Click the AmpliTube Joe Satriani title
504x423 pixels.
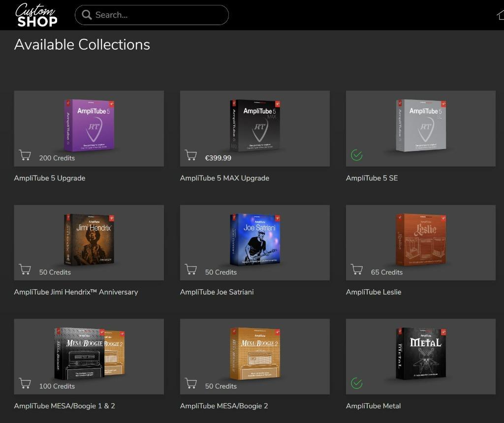pos(217,292)
